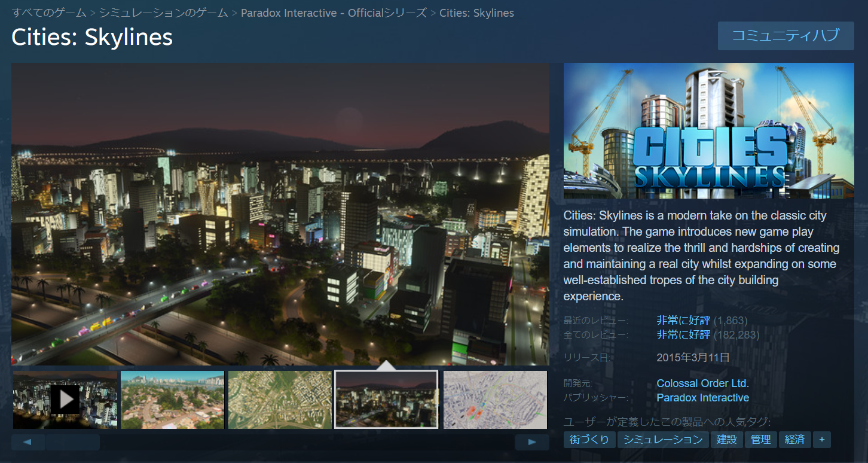Play the trailer video thumbnail

point(65,400)
